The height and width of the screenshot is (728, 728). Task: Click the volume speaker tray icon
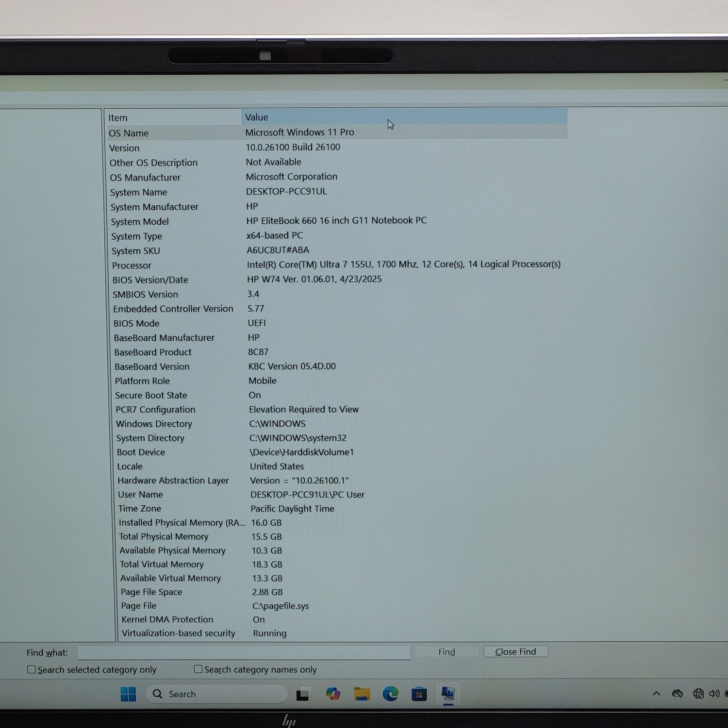[714, 694]
